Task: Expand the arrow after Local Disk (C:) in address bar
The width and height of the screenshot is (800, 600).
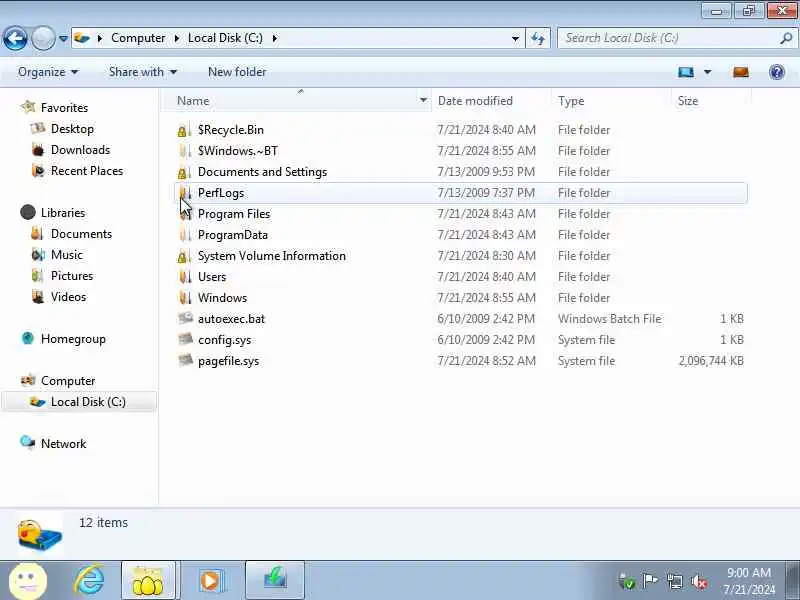Action: click(274, 38)
